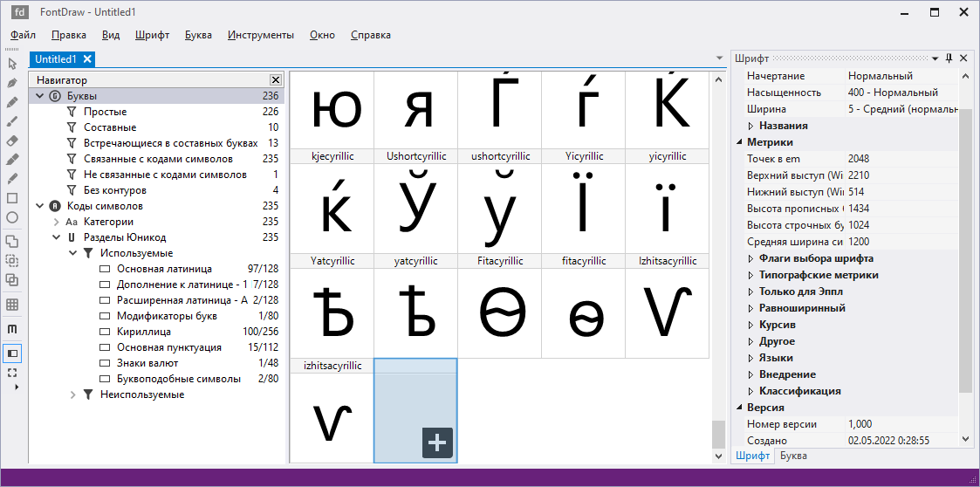Viewport: 980px width, 487px height.
Task: Select the Pen tool in left toolbar
Action: coord(12,83)
